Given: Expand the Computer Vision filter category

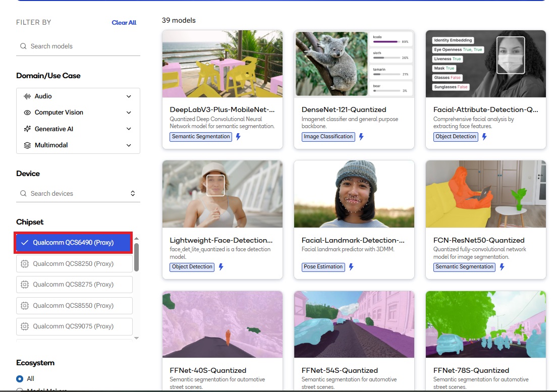Looking at the screenshot, I should (x=129, y=112).
